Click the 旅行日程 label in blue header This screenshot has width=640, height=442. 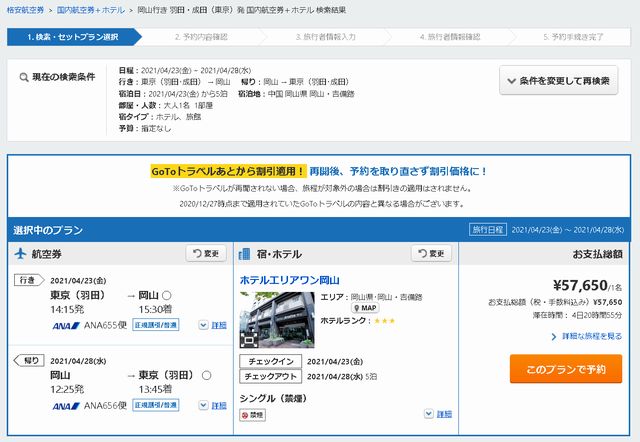(x=488, y=230)
